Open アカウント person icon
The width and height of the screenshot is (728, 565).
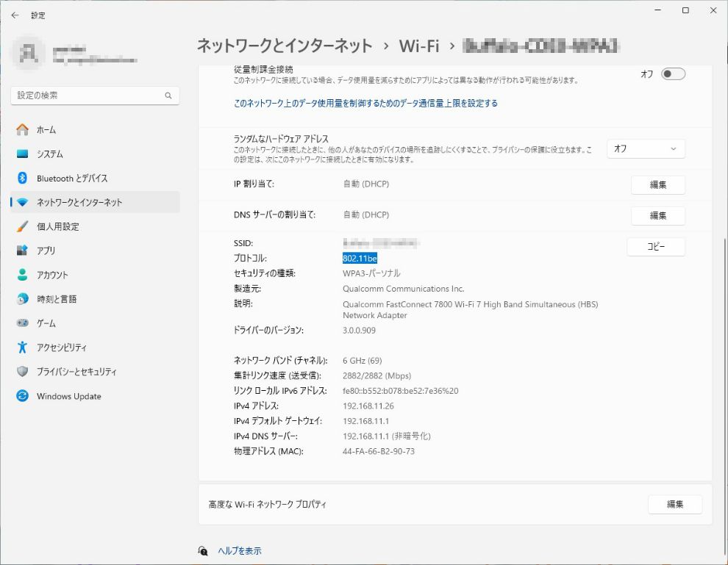pyautogui.click(x=22, y=275)
